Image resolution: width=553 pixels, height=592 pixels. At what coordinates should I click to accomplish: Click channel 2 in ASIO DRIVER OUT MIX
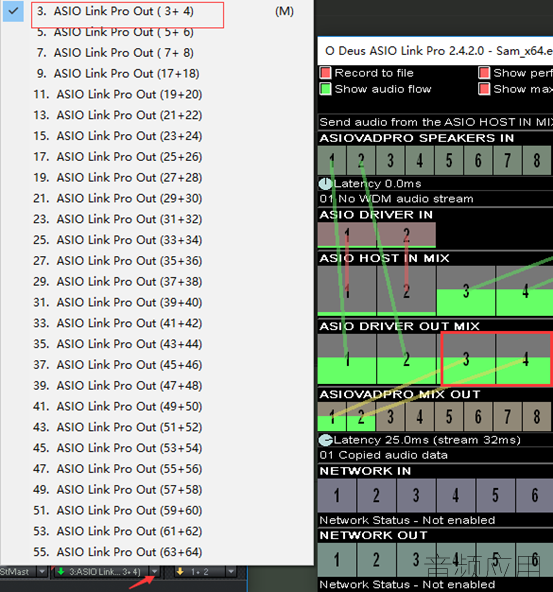[406, 359]
